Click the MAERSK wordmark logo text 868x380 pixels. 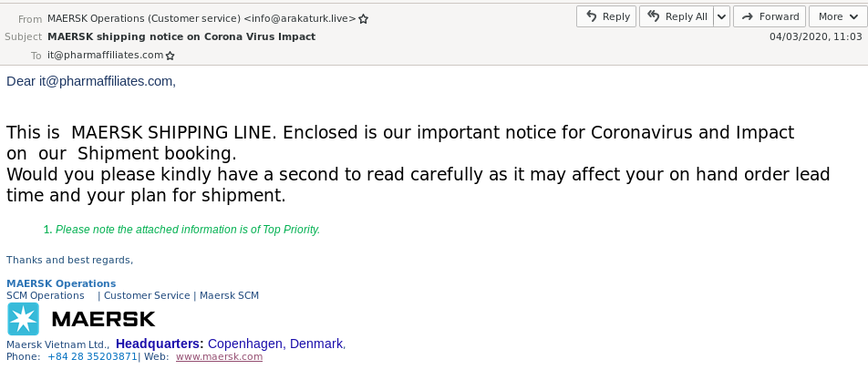coord(103,319)
